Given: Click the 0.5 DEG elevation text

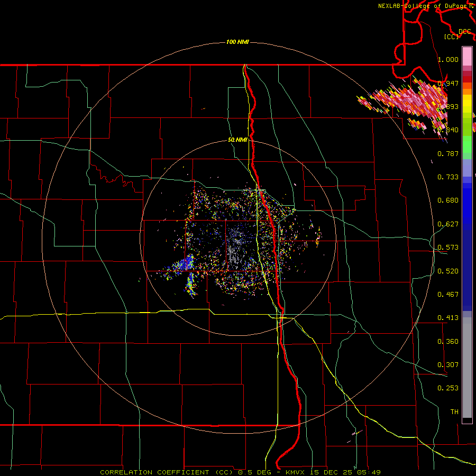Looking at the screenshot, I should pos(254,472).
